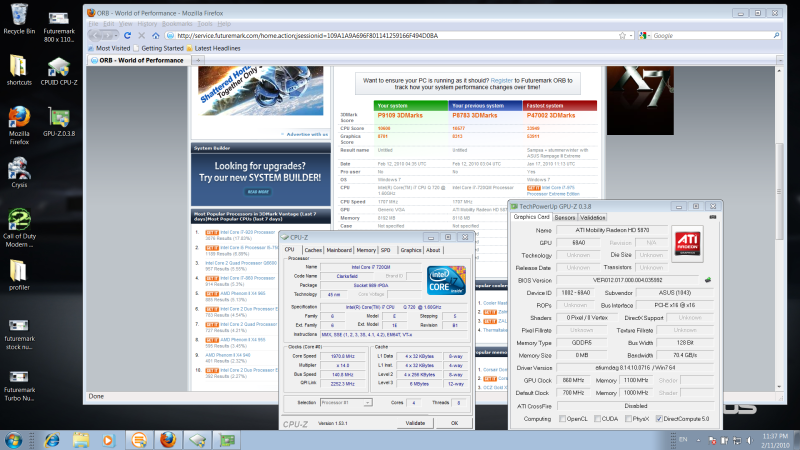
Task: Open Firefox tab list dropdown
Action: 780,60
